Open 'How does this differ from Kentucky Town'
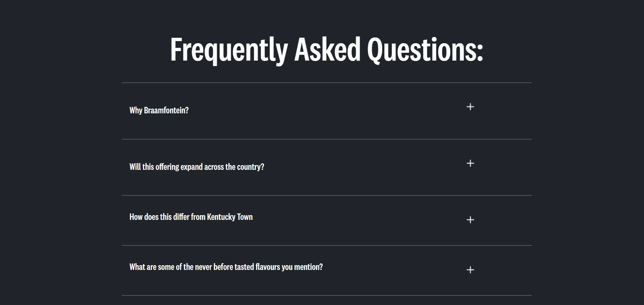The image size is (644, 305). pyautogui.click(x=191, y=217)
